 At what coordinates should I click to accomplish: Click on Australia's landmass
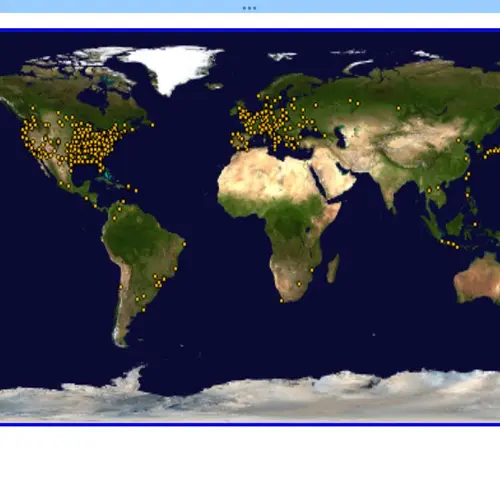pyautogui.click(x=478, y=278)
